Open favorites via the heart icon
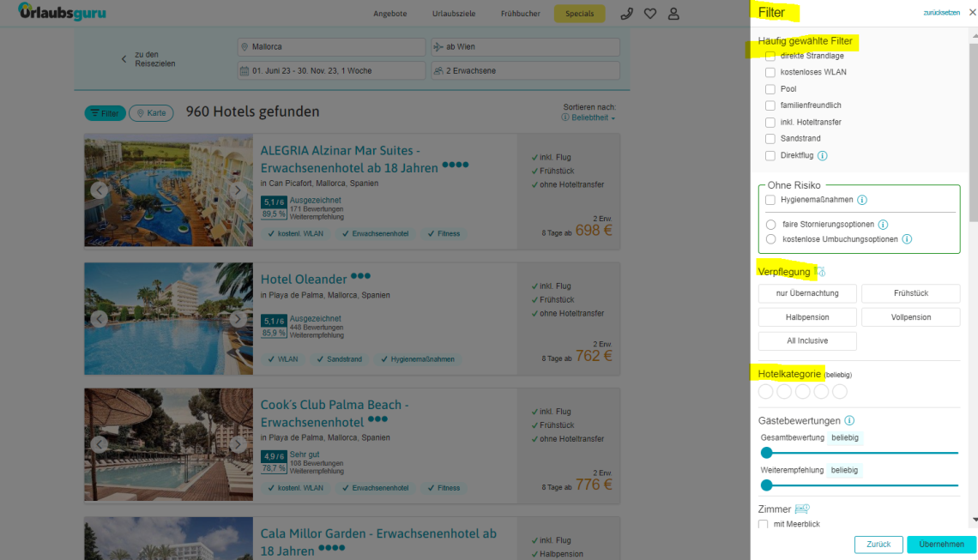 [650, 14]
